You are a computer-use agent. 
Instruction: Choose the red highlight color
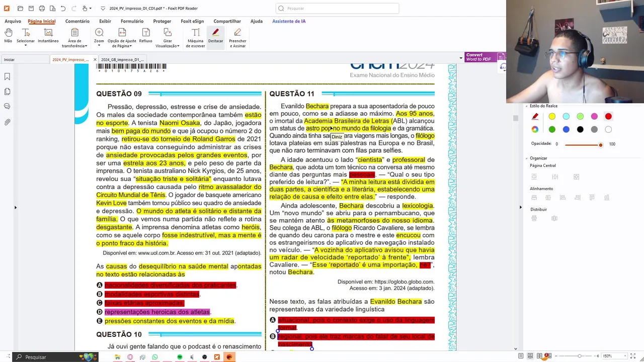coord(608,117)
